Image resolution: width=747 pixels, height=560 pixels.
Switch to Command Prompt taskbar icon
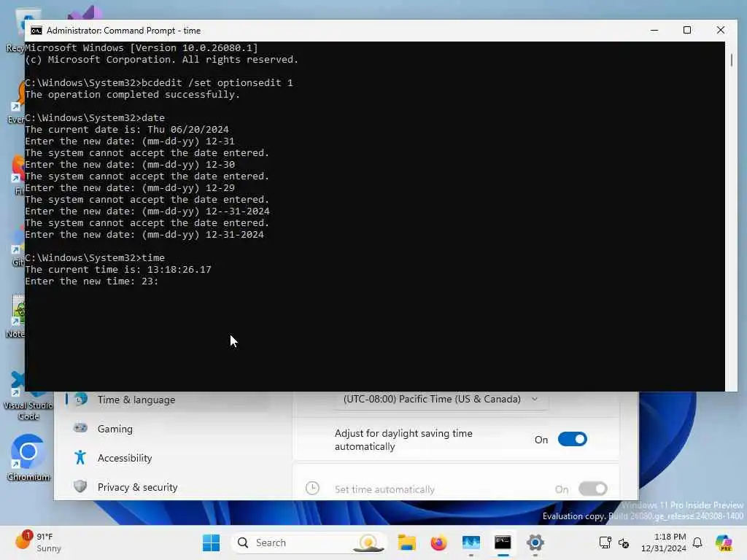point(503,542)
